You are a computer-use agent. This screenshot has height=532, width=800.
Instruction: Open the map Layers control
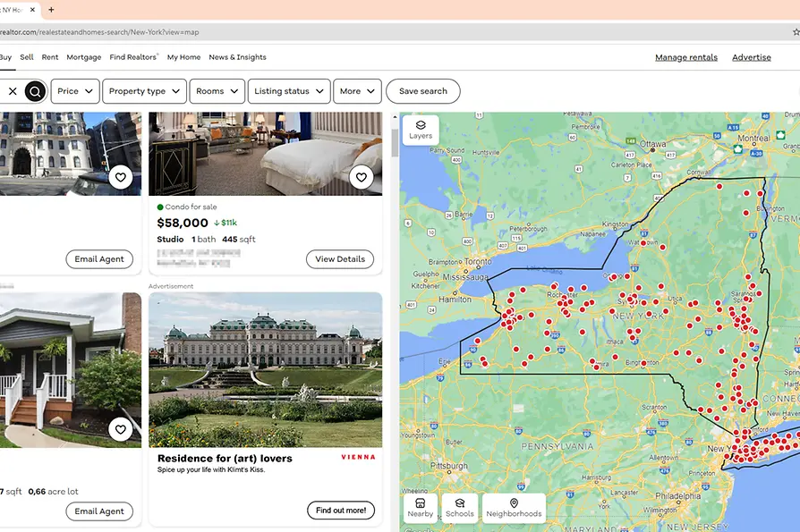coord(421,130)
